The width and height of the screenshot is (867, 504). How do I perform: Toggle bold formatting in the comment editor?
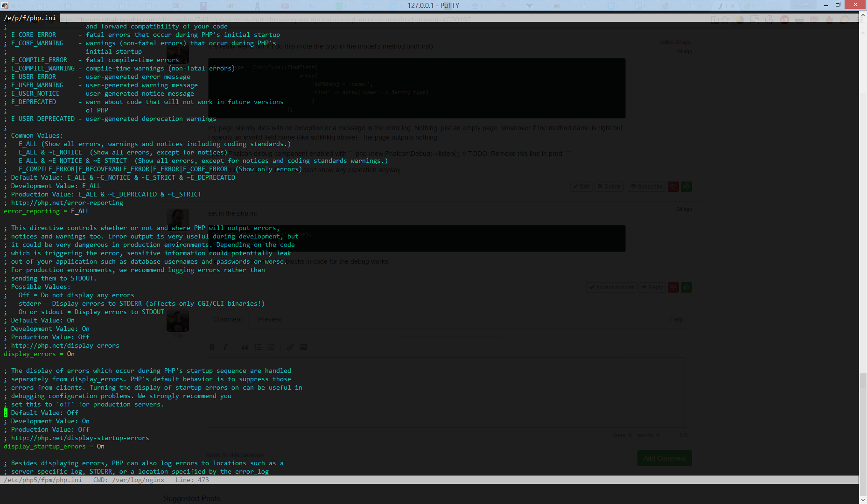(x=212, y=347)
